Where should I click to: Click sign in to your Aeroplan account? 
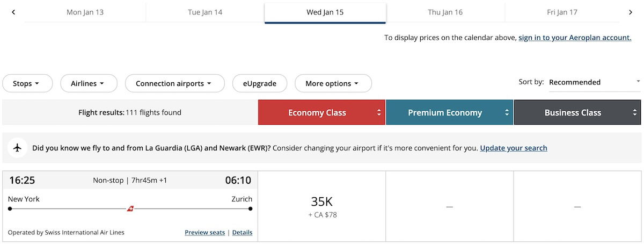tap(575, 38)
